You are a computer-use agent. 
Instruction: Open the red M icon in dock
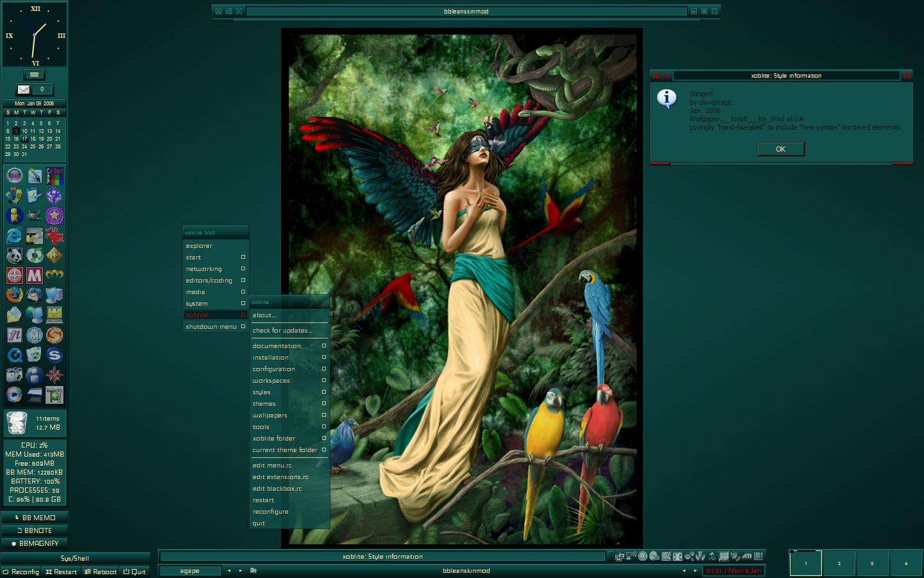35,276
